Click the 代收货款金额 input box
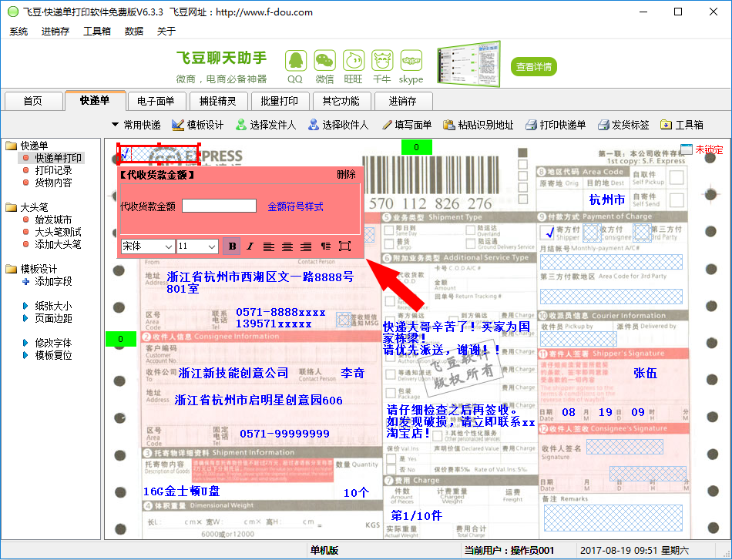 tap(219, 206)
